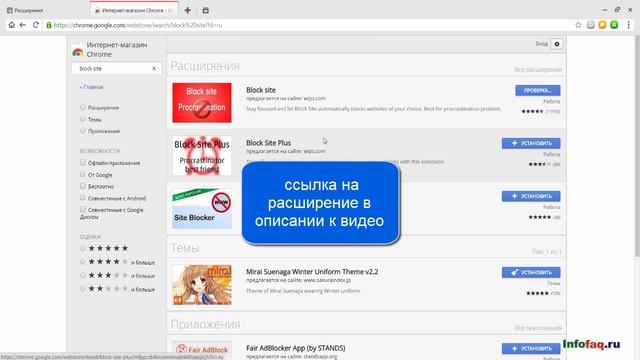Screen dimensions: 640x360
Task: Open Fair AdBlocker App (by STANDS) title
Action: 296,348
